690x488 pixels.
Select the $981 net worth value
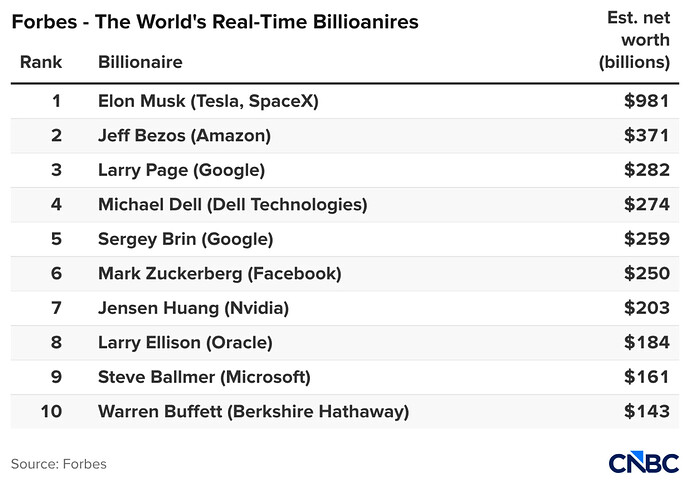click(647, 101)
